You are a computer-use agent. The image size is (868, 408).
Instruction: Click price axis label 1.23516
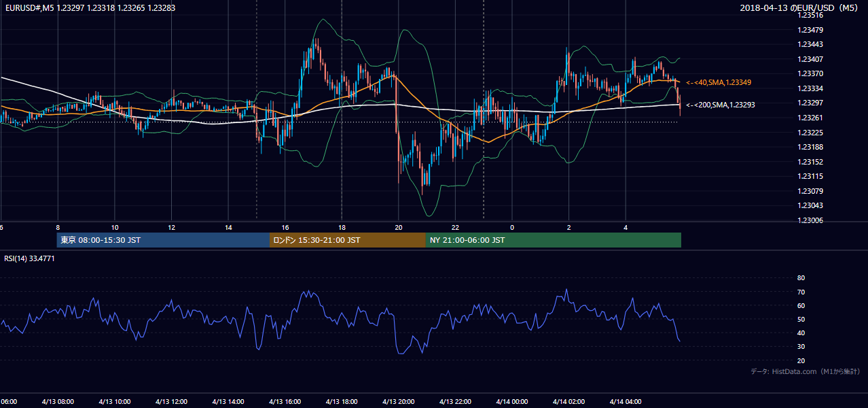(810, 15)
